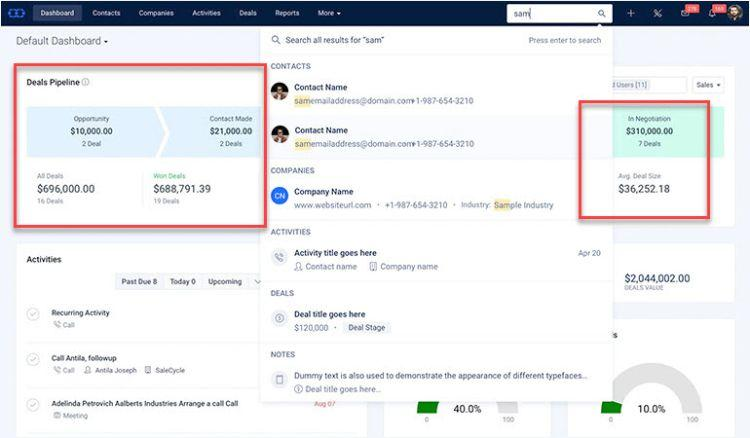This screenshot has height=438, width=750.
Task: Click Contact name under Activity result
Action: tap(331, 266)
